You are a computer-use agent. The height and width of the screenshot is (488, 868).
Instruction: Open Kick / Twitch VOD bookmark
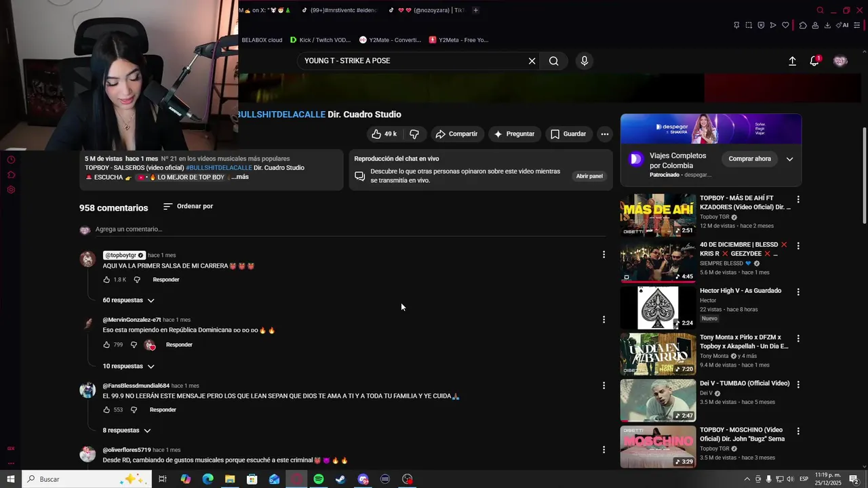[320, 40]
